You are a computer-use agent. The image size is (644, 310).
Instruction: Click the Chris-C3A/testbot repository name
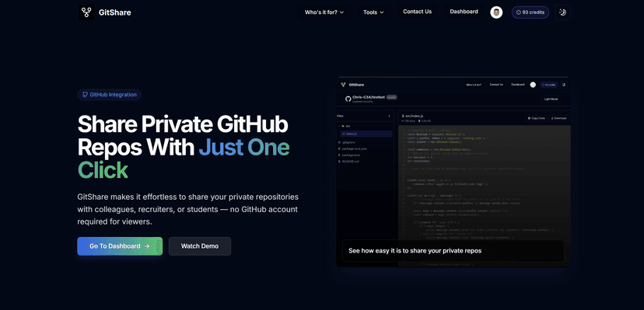tap(369, 97)
